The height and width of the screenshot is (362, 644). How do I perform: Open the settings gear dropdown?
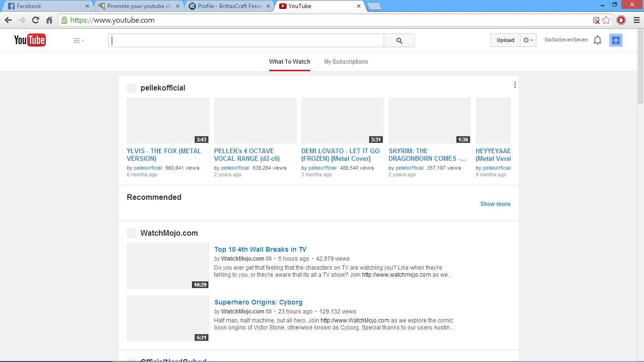528,41
